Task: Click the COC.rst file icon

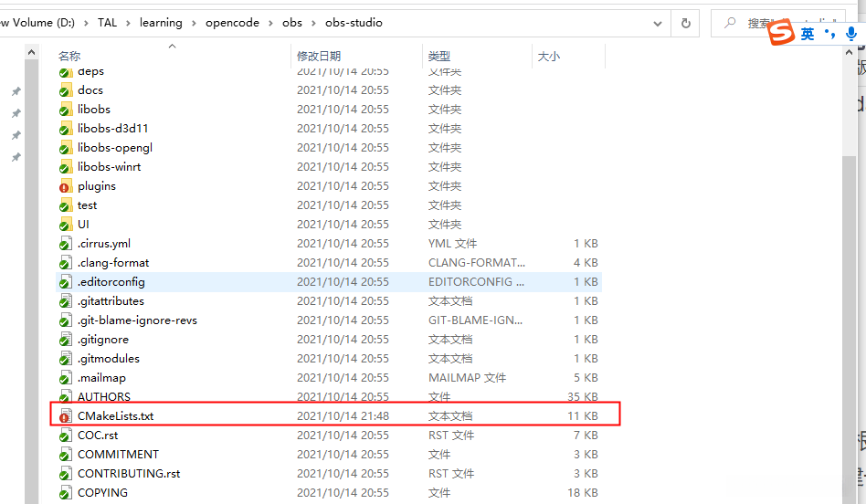Action: (66, 436)
